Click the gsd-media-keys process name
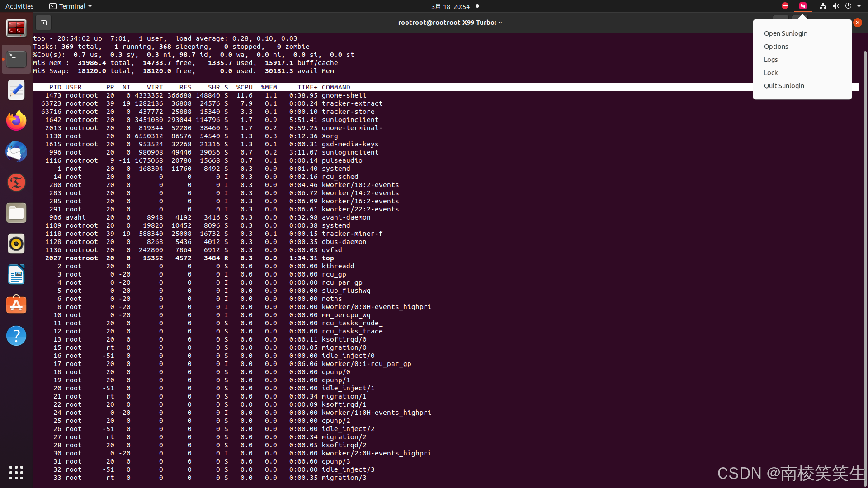This screenshot has width=868, height=488. 350,144
